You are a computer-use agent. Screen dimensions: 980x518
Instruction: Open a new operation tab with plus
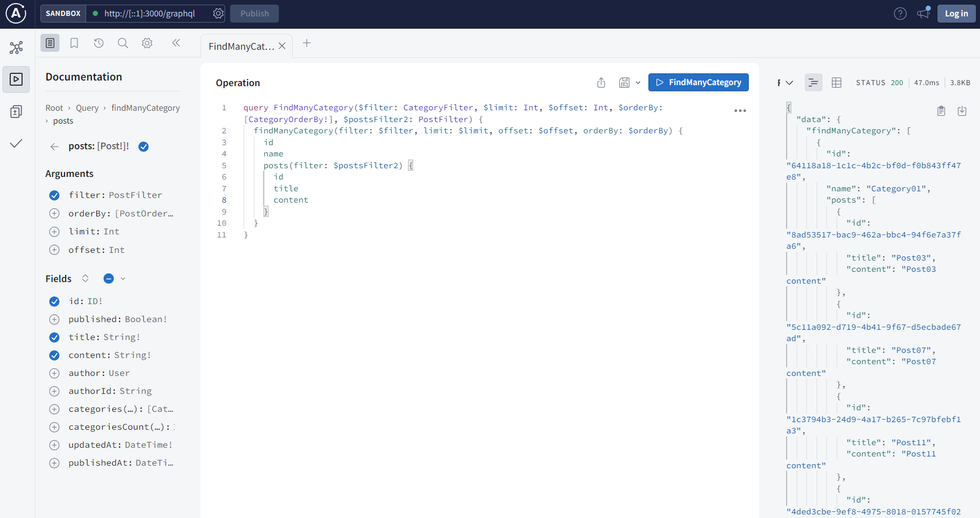point(307,44)
